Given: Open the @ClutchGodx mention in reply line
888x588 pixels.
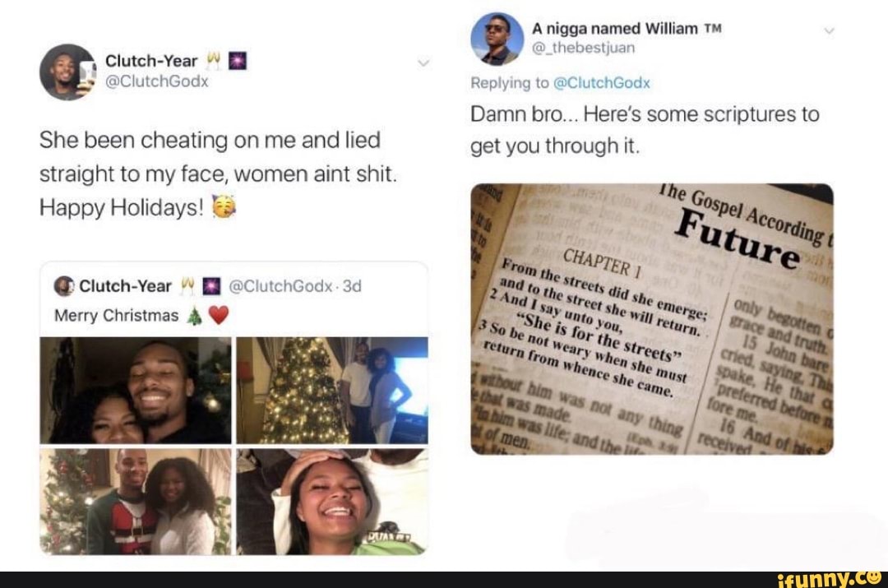Looking at the screenshot, I should pos(601,83).
